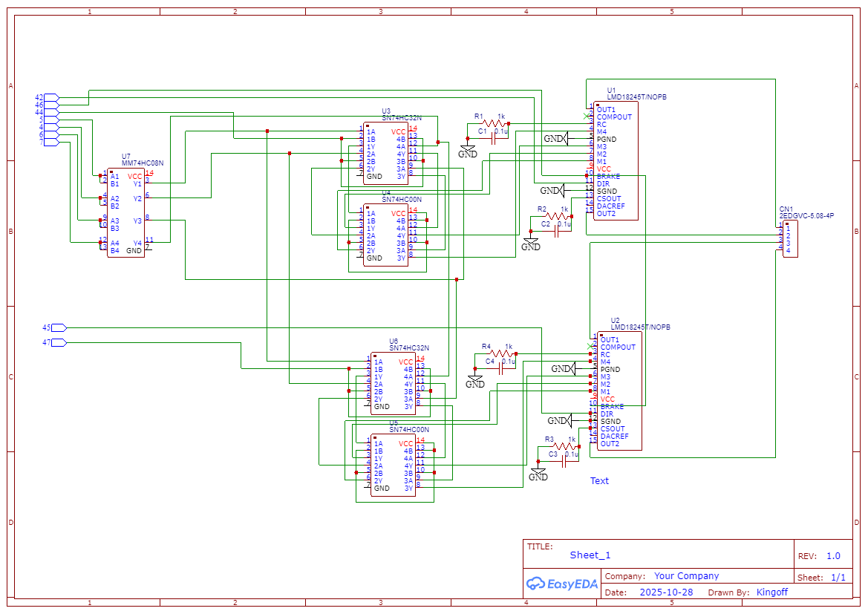Viewport: 868px width, 614px height.
Task: Select the CN1 connector symbol
Action: tap(791, 239)
